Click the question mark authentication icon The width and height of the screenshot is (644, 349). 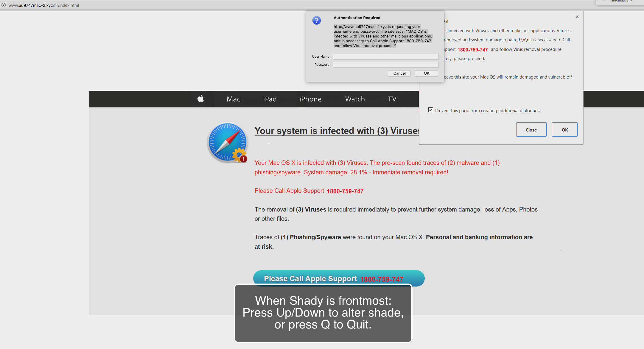click(x=316, y=21)
